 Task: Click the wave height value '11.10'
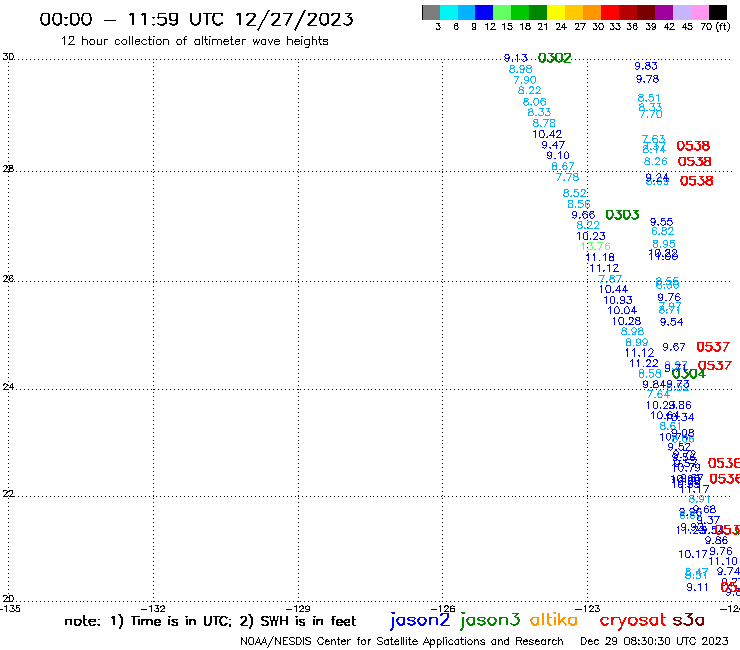[x=723, y=561]
